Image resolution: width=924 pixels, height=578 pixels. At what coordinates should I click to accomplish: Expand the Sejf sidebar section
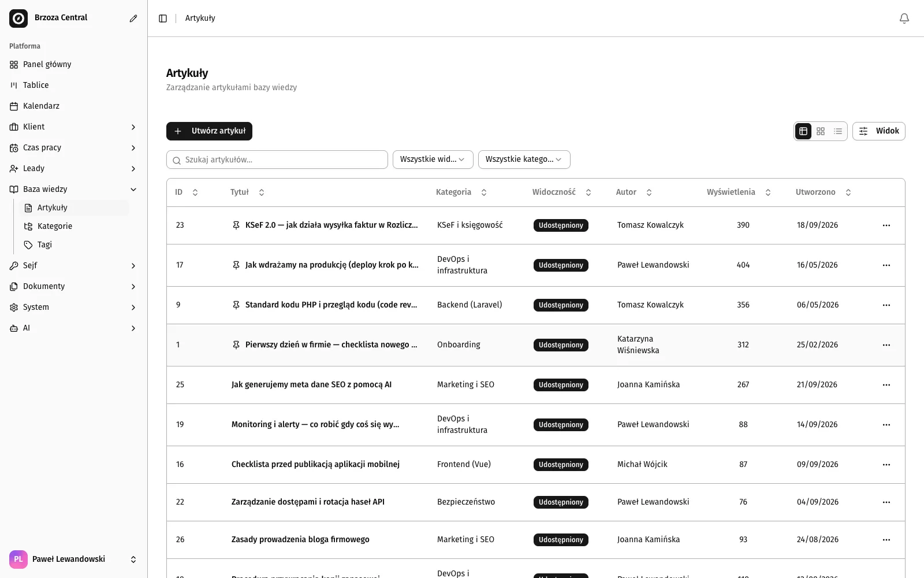[x=74, y=266]
